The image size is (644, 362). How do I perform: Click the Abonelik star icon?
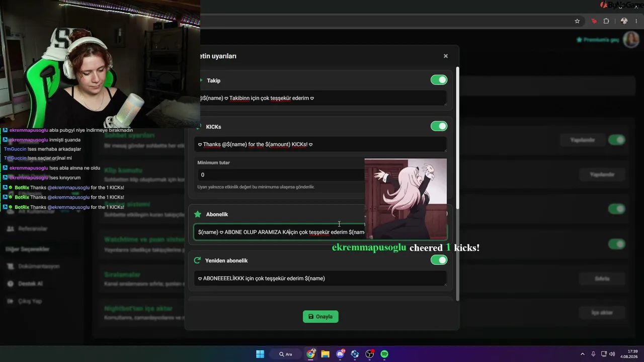click(x=198, y=214)
